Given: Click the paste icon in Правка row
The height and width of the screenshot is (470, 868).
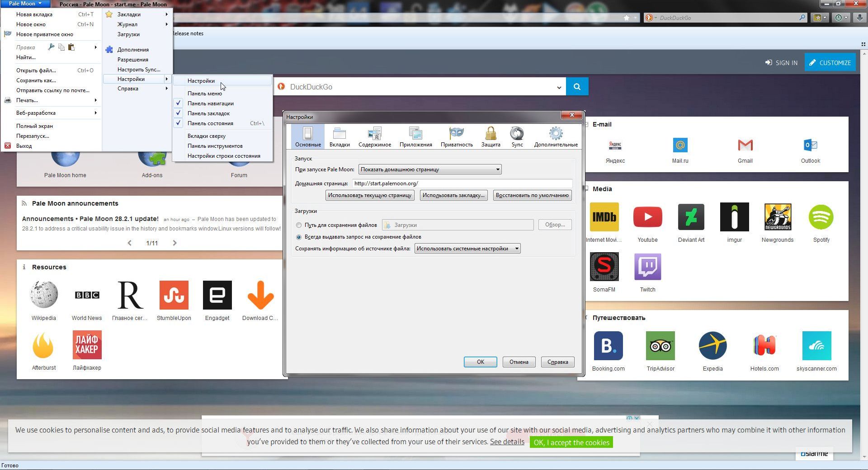Looking at the screenshot, I should pos(71,47).
